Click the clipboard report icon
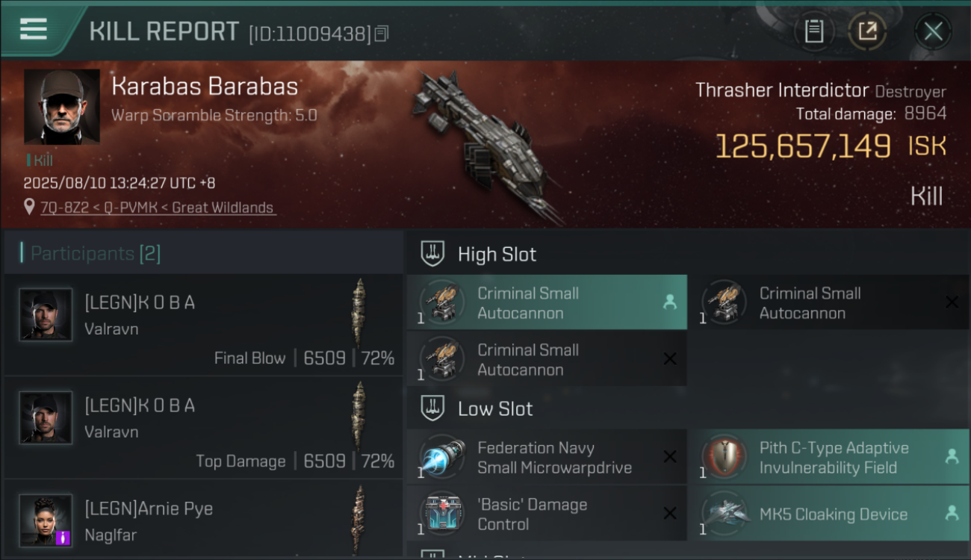Image resolution: width=971 pixels, height=560 pixels. pos(813,31)
